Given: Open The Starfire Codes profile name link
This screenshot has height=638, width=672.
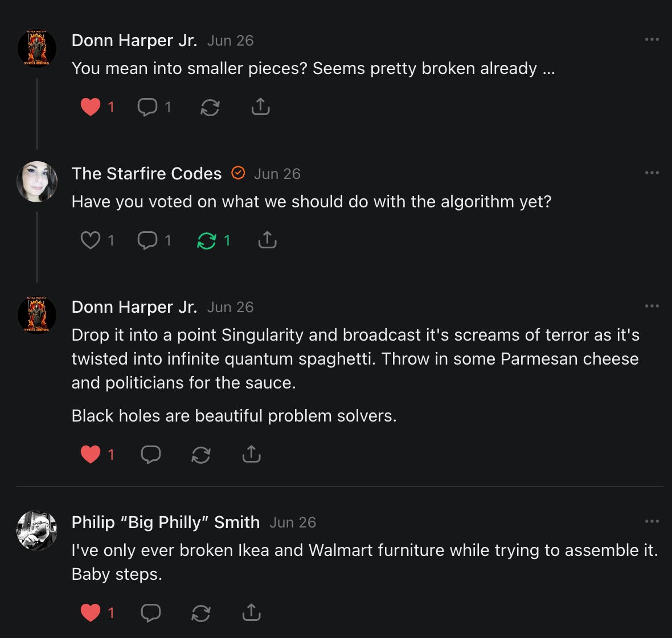Looking at the screenshot, I should point(146,174).
